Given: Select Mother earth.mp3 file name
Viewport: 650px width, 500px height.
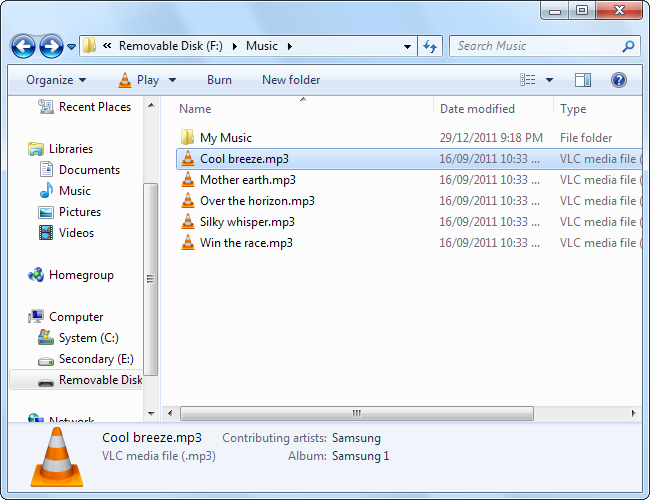Looking at the screenshot, I should click(248, 180).
